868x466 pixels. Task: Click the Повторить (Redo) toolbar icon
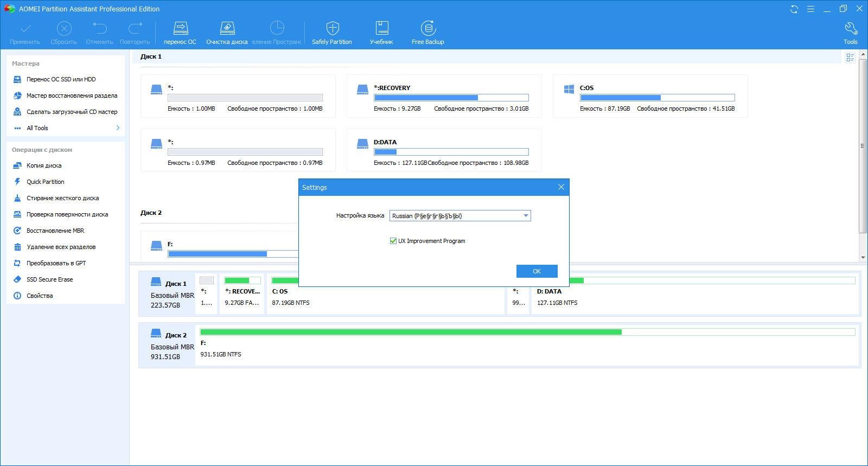tap(135, 33)
